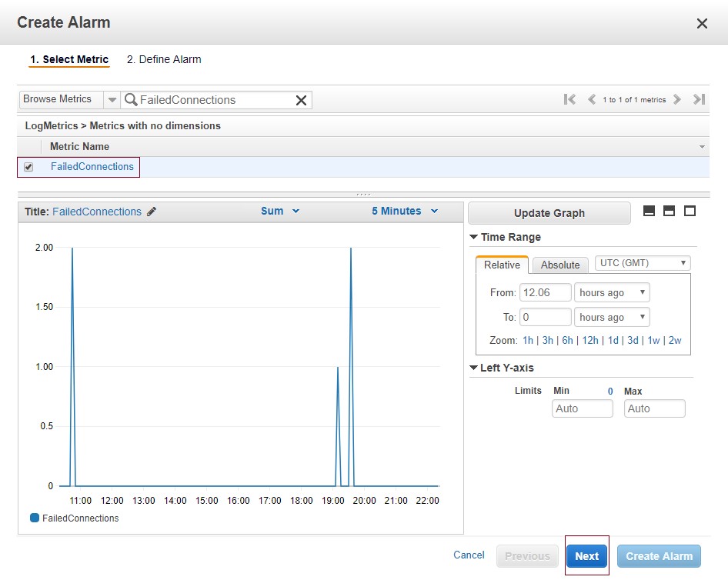Switch to the Select Metric step
This screenshot has width=728, height=580.
(x=69, y=59)
